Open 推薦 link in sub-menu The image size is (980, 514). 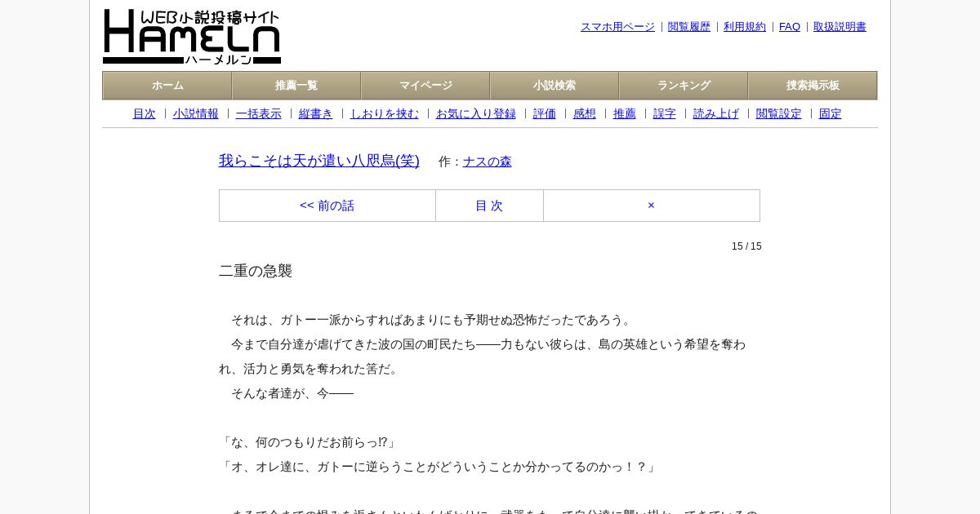point(625,114)
